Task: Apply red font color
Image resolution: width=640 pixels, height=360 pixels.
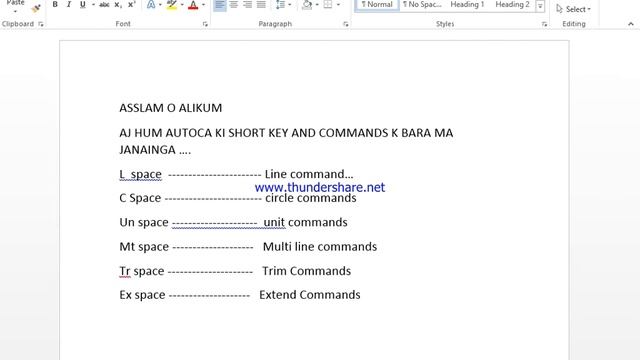Action: pyautogui.click(x=193, y=4)
